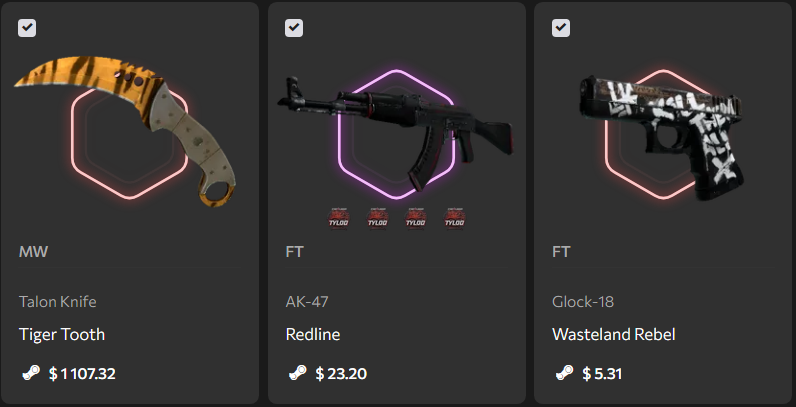Select the third TYLOO sticker on the AK-47

(x=416, y=219)
